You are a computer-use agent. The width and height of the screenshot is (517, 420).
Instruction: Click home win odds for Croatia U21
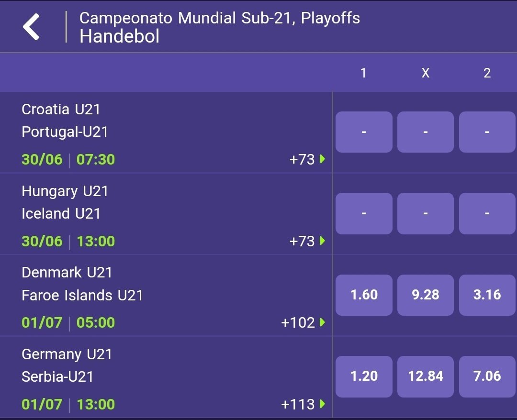[x=364, y=132]
